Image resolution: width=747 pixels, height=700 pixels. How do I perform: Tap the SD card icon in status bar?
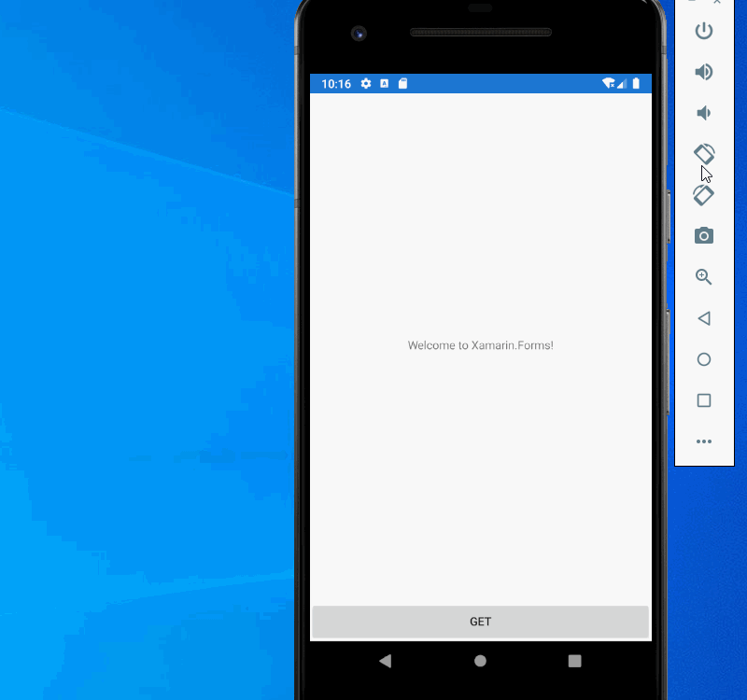403,84
